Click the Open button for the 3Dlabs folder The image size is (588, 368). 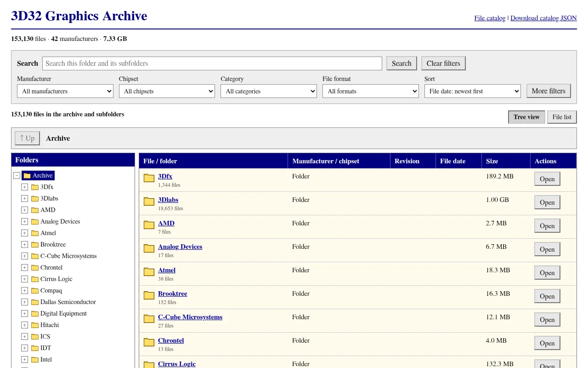click(547, 202)
